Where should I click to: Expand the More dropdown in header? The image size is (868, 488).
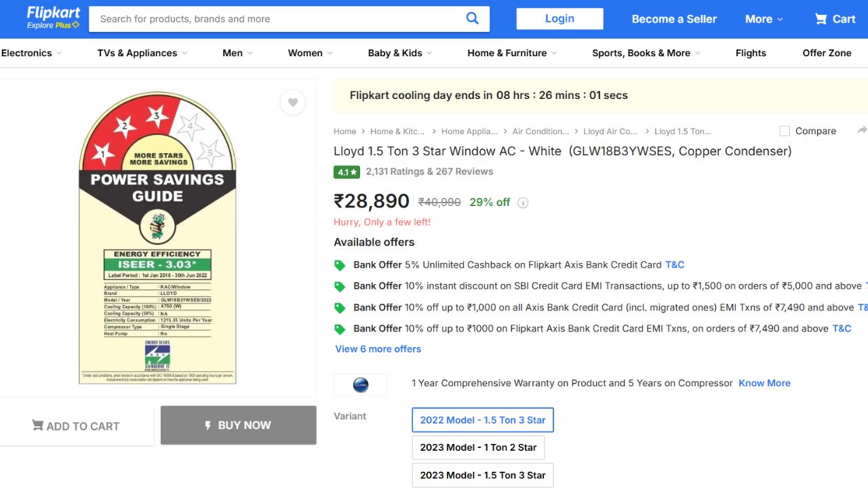[764, 19]
